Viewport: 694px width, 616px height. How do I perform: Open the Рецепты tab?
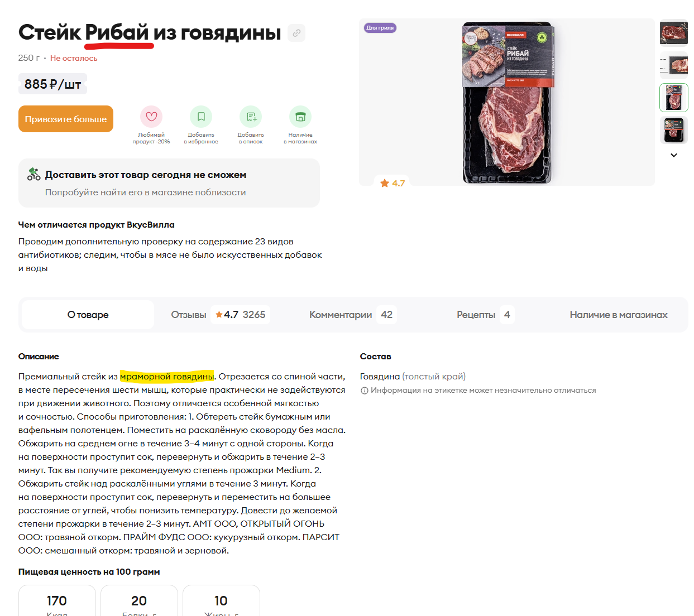tap(485, 315)
